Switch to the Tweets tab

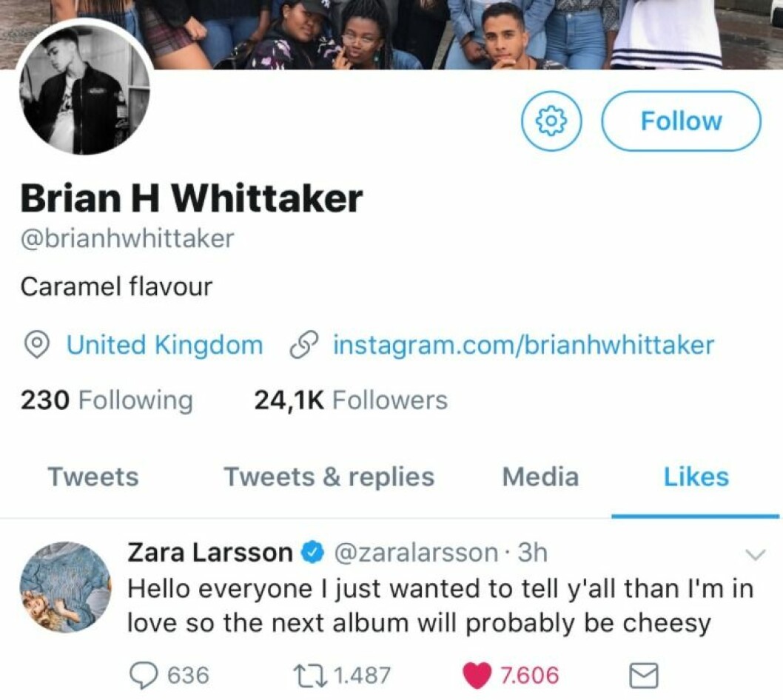pos(93,477)
